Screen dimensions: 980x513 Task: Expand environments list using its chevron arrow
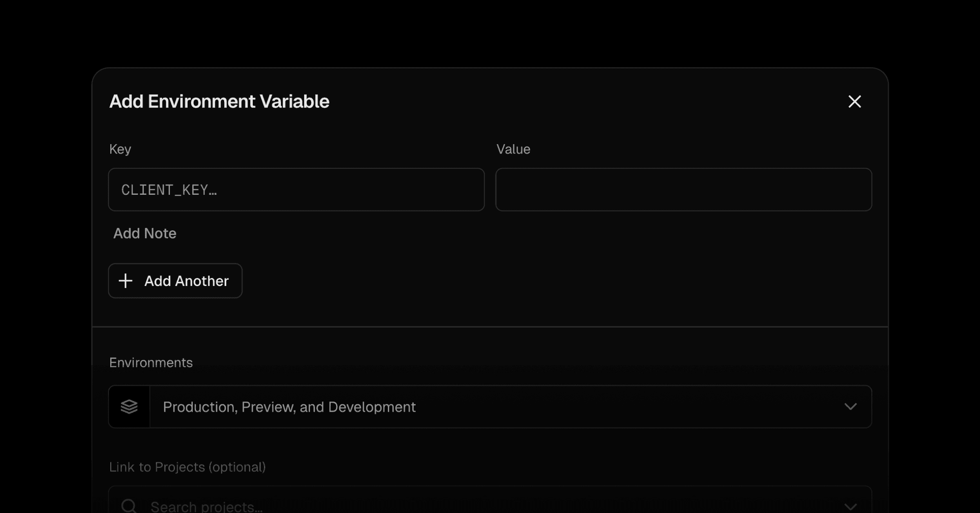(x=850, y=407)
